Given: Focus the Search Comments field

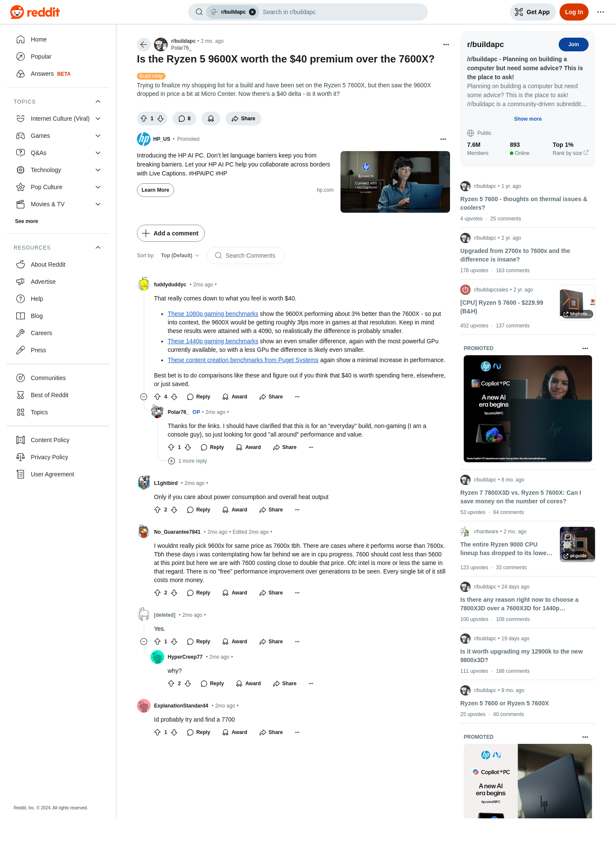Looking at the screenshot, I should pyautogui.click(x=246, y=256).
